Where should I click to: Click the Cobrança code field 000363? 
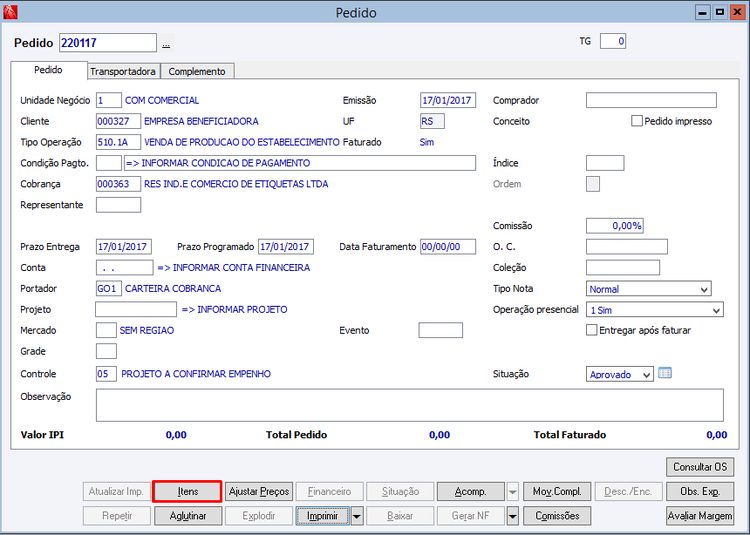(118, 184)
